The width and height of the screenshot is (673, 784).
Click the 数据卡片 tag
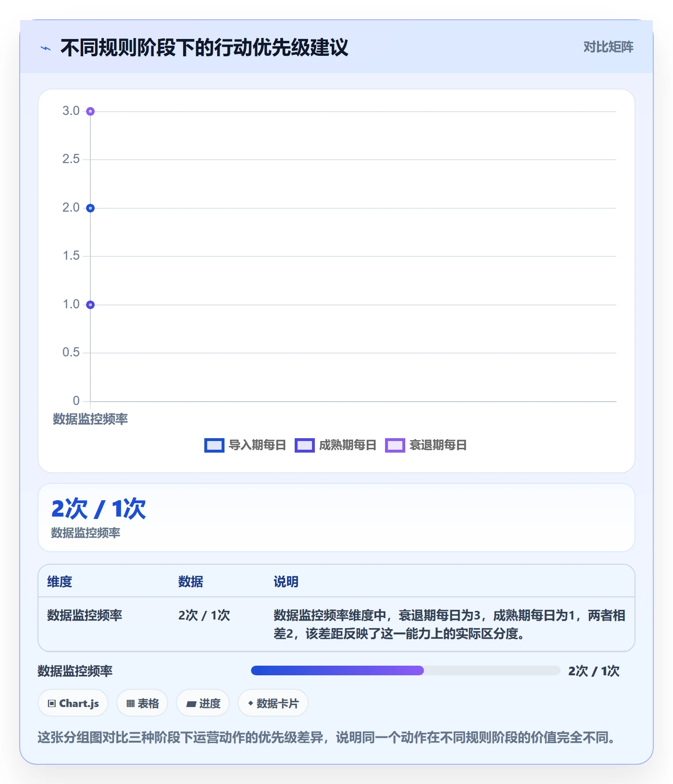273,703
